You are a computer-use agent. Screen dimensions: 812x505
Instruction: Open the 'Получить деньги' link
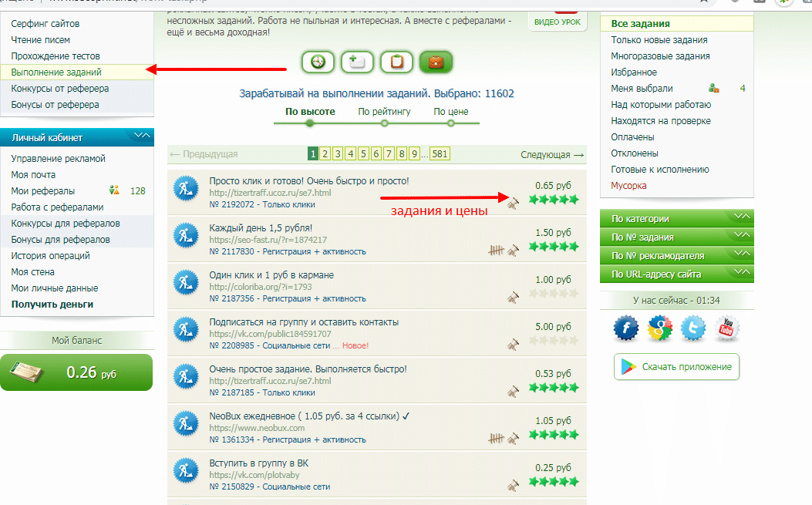coord(52,305)
